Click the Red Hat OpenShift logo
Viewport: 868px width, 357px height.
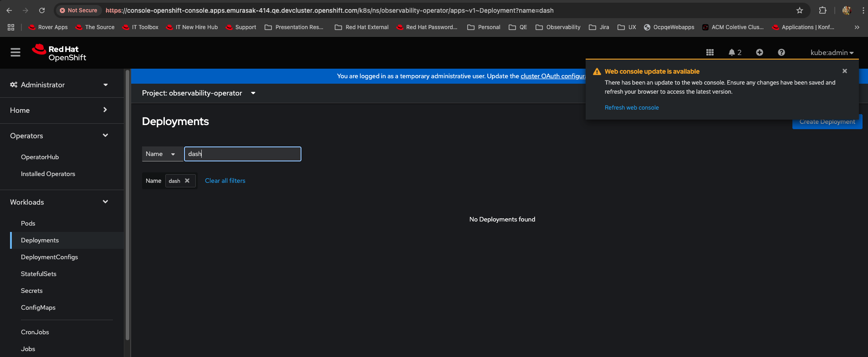click(59, 53)
